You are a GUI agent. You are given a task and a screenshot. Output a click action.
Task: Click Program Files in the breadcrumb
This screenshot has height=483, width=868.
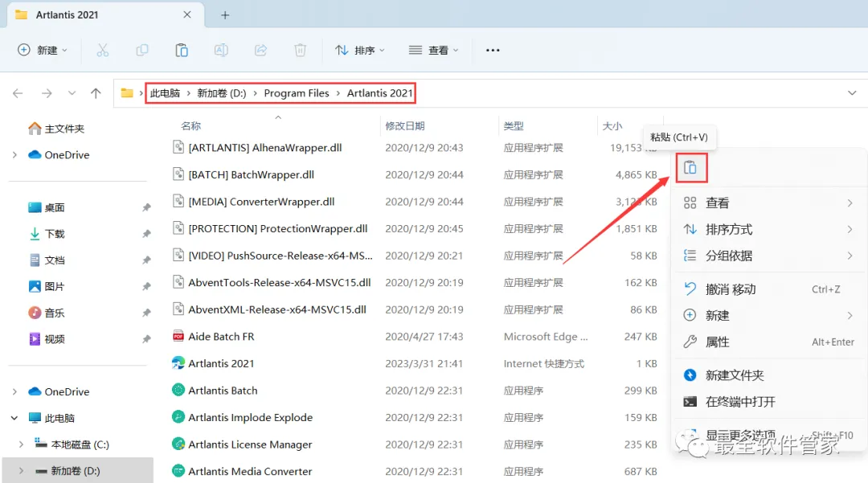(296, 93)
